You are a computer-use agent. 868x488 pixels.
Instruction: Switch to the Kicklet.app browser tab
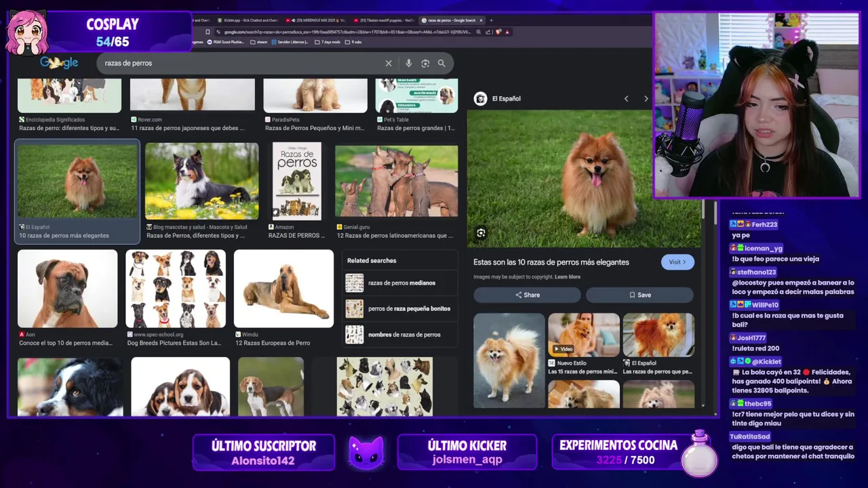coord(248,20)
